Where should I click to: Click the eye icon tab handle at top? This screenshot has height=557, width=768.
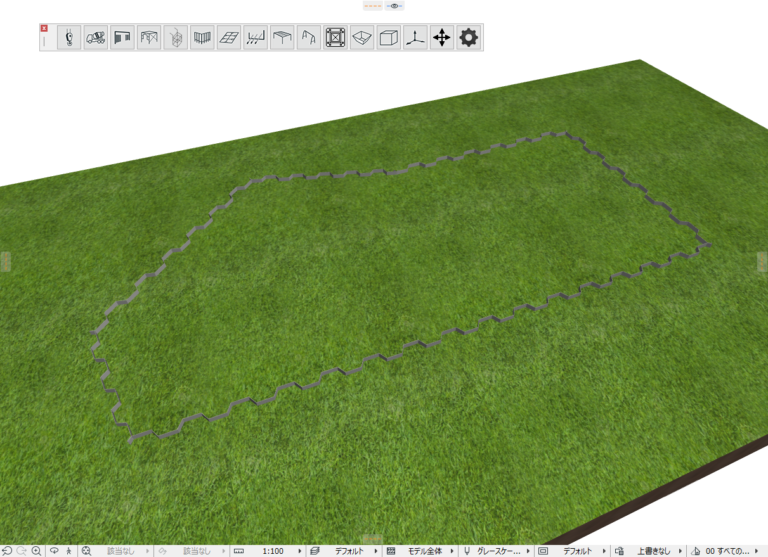[x=394, y=6]
